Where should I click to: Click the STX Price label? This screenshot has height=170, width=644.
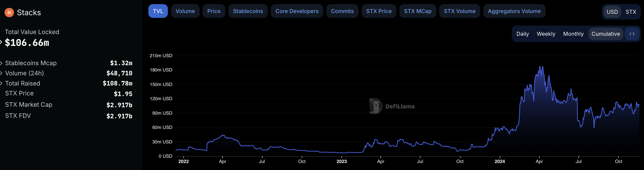(19, 93)
